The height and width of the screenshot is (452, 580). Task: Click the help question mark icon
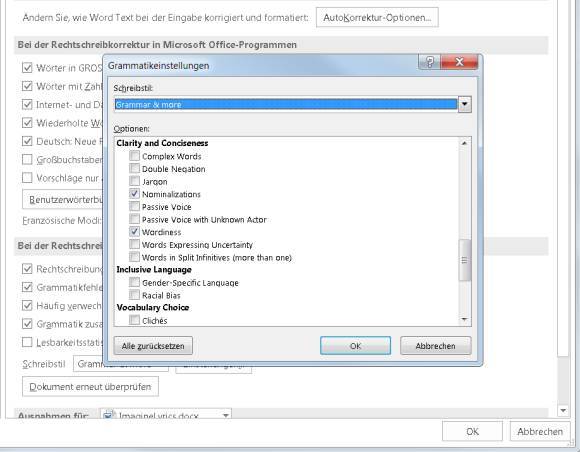coord(429,61)
